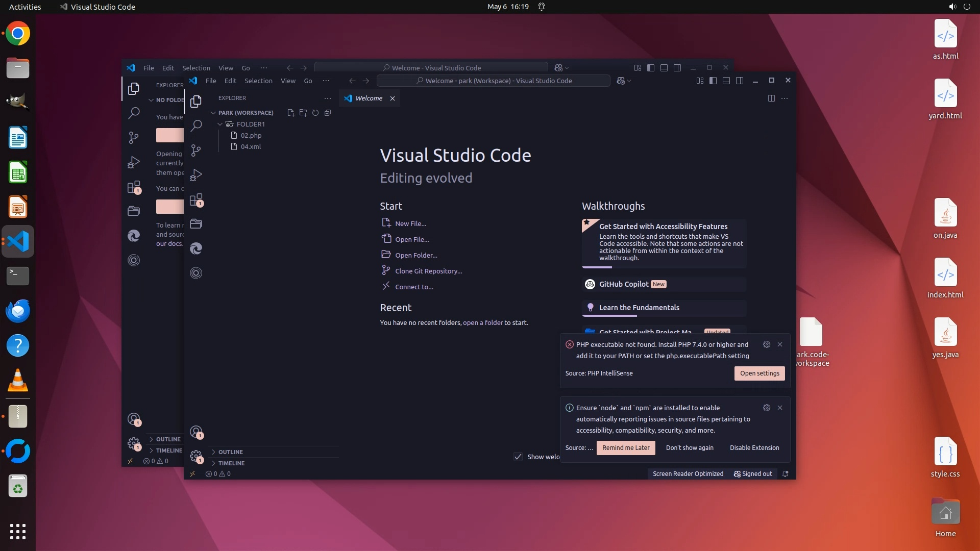Open Source Control view icon
Screen dimensions: 980x551
196,150
